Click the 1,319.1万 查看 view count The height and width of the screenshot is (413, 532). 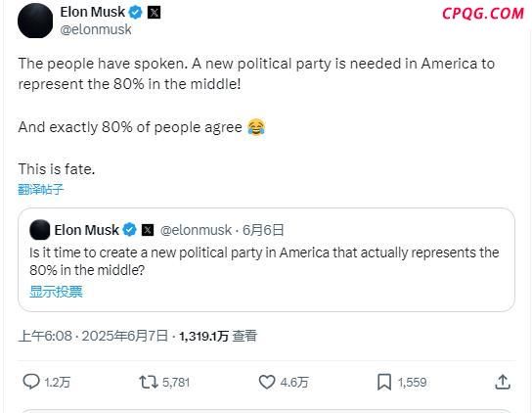[x=218, y=336]
